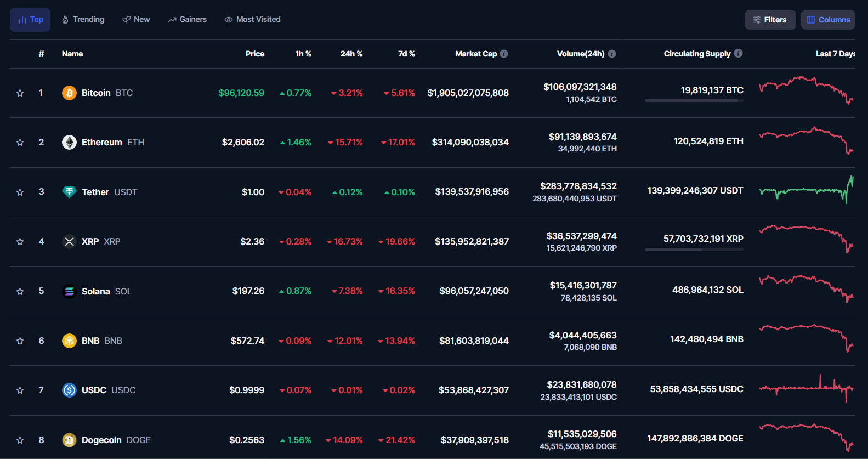The width and height of the screenshot is (868, 459).
Task: Switch to the Trending tab
Action: pyautogui.click(x=83, y=20)
